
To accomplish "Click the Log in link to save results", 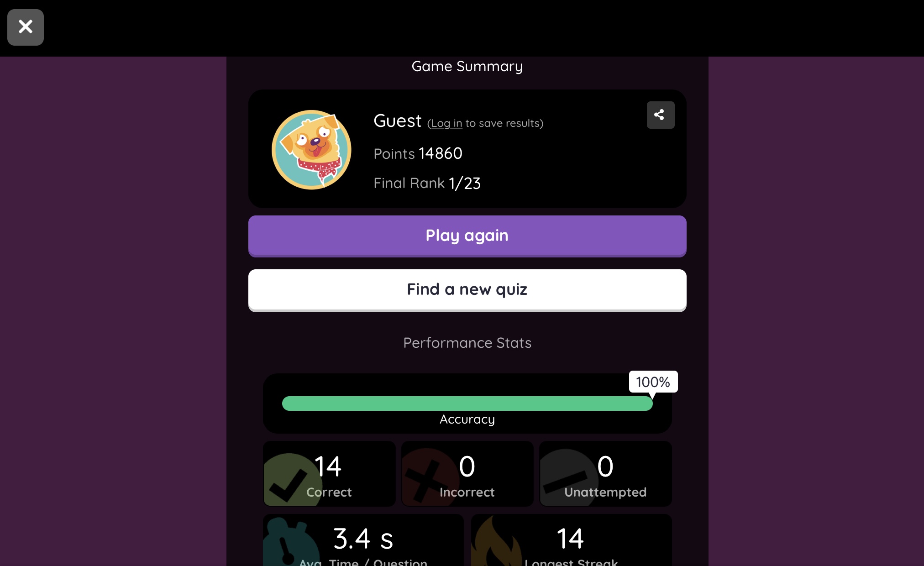I will 447,123.
